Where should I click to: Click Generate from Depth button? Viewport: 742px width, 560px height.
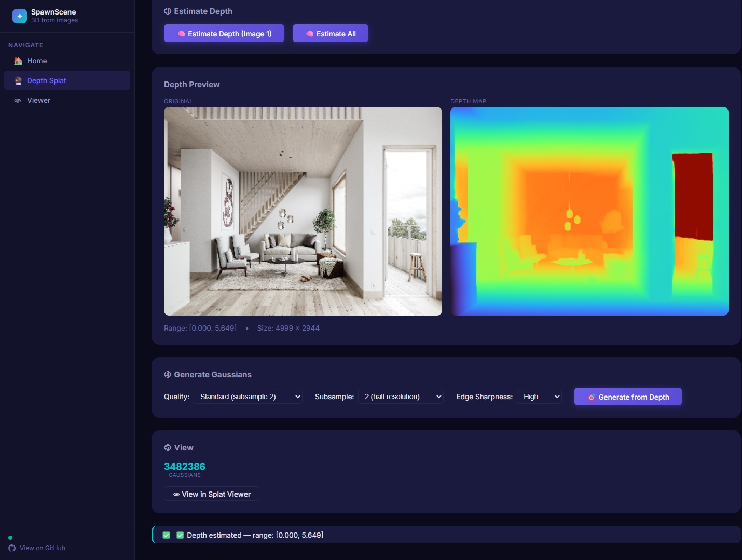coord(628,397)
